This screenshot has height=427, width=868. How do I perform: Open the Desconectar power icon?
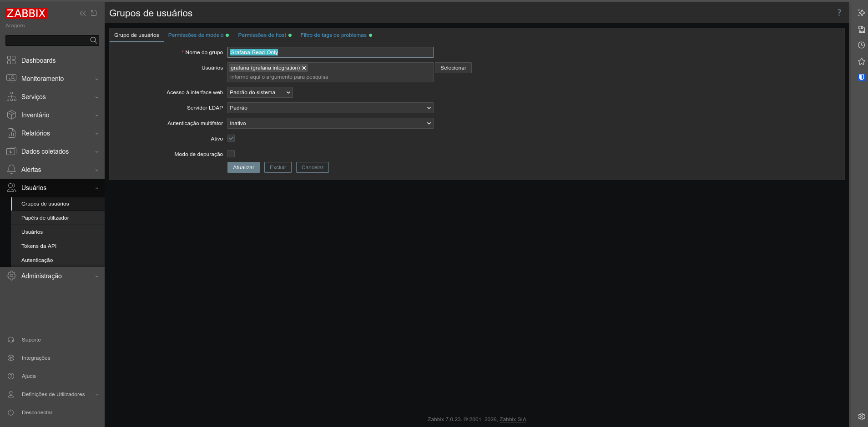pos(11,412)
